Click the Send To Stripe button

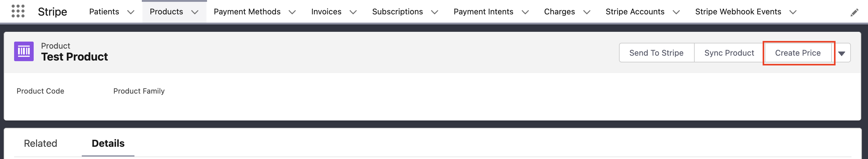click(x=656, y=53)
